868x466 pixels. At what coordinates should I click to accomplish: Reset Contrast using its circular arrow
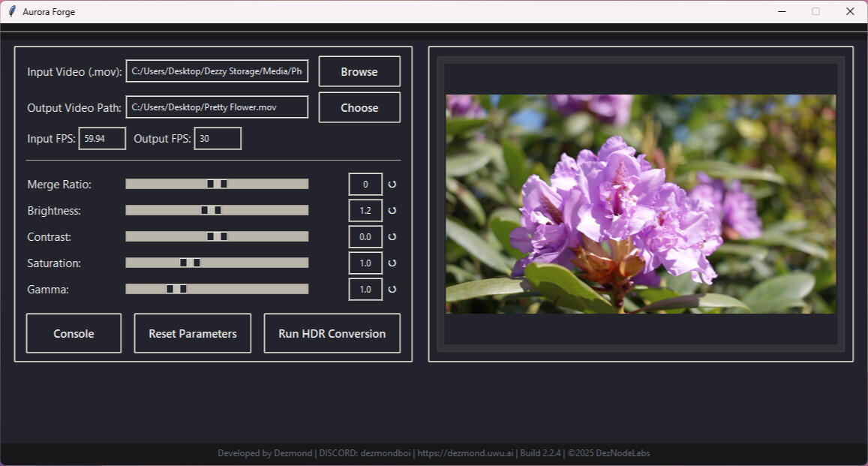point(392,237)
